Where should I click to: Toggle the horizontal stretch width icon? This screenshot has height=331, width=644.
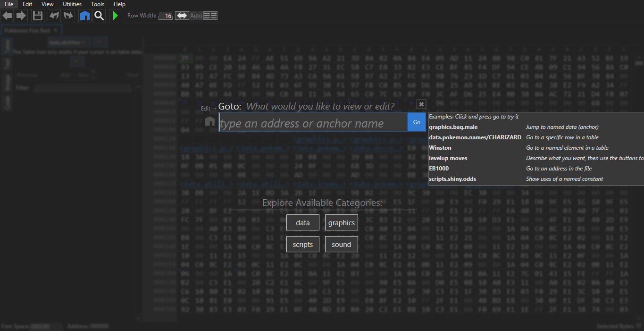click(x=182, y=15)
